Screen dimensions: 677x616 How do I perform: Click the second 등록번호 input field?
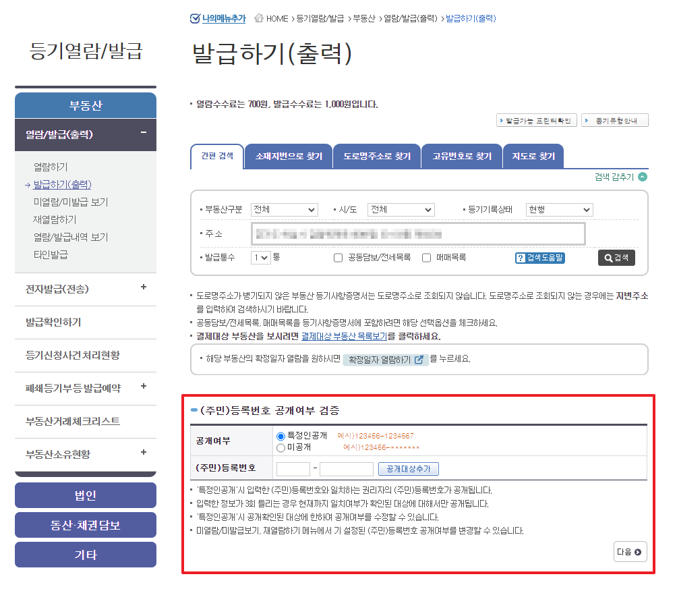point(347,469)
